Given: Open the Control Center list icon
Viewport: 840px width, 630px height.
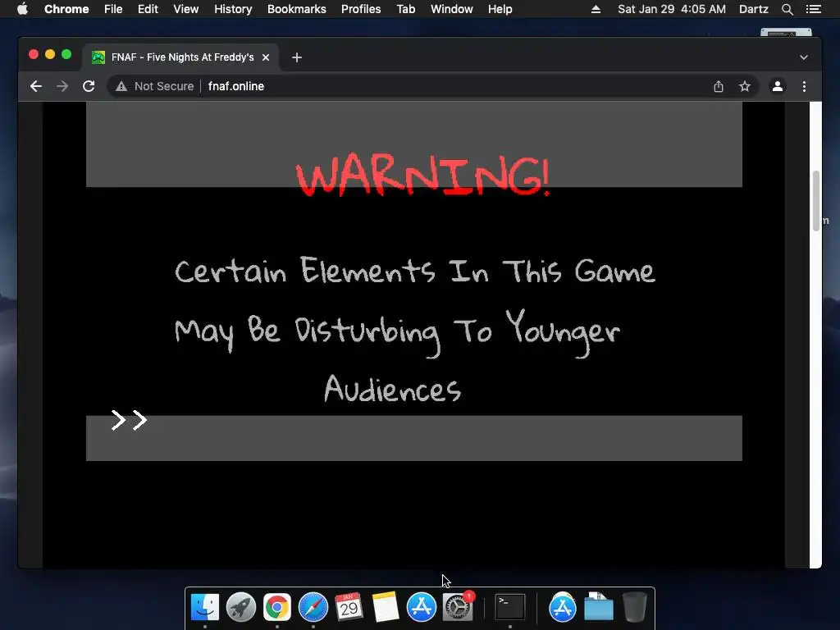Looking at the screenshot, I should 813,9.
